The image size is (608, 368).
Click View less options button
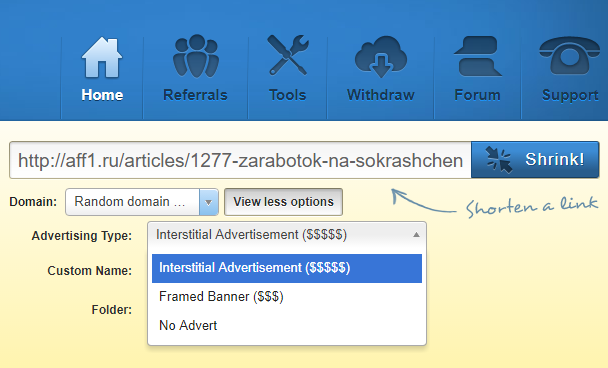tap(283, 202)
